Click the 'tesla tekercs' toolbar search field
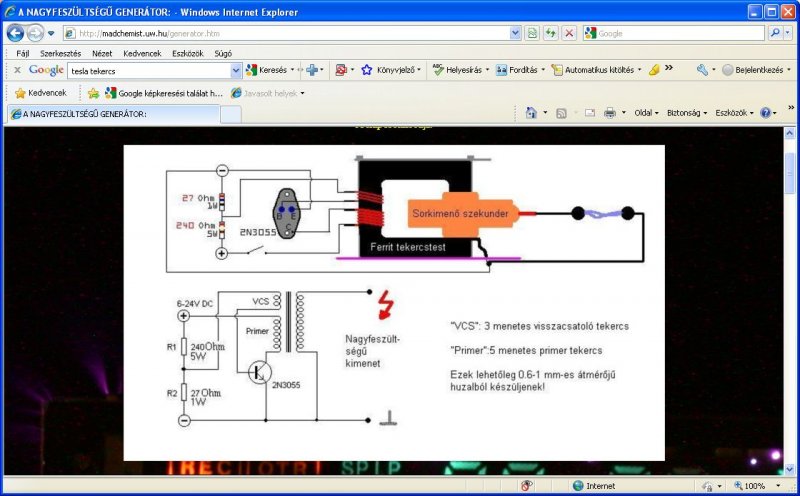 tap(149, 71)
